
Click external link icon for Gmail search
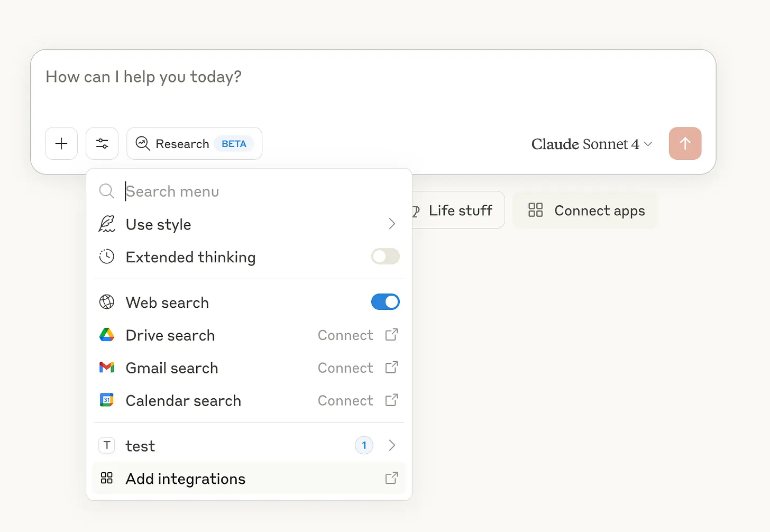(391, 368)
